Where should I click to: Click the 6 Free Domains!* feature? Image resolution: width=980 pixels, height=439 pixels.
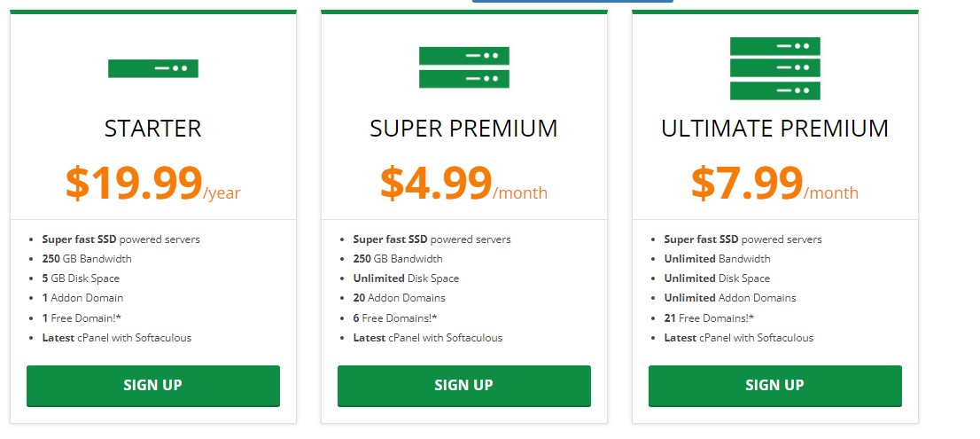pyautogui.click(x=395, y=317)
